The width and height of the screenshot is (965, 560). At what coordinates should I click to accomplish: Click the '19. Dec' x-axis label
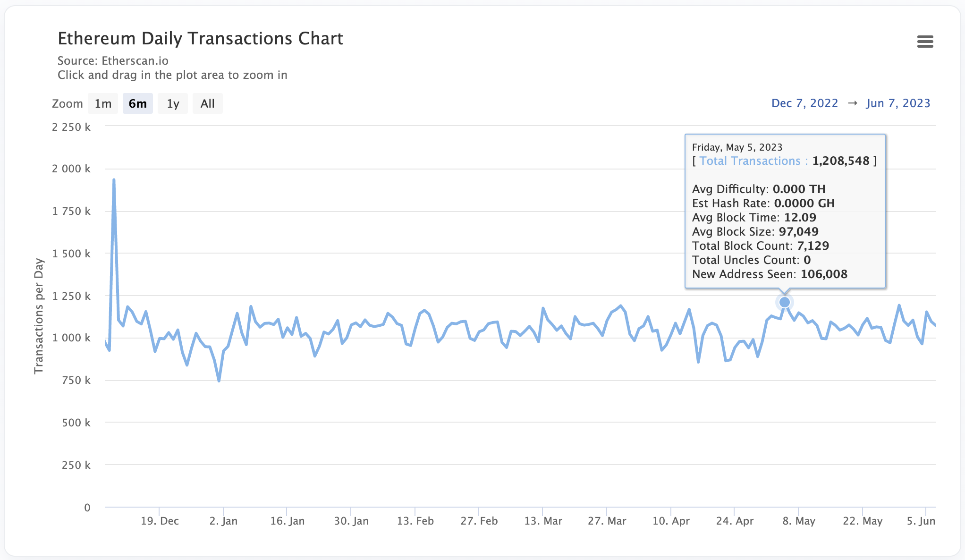160,521
